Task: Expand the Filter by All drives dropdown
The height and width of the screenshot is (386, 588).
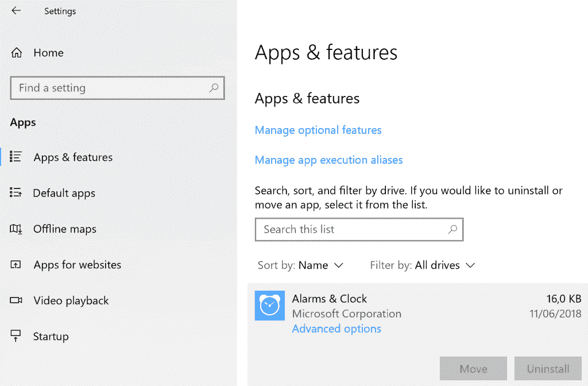Action: pos(423,265)
